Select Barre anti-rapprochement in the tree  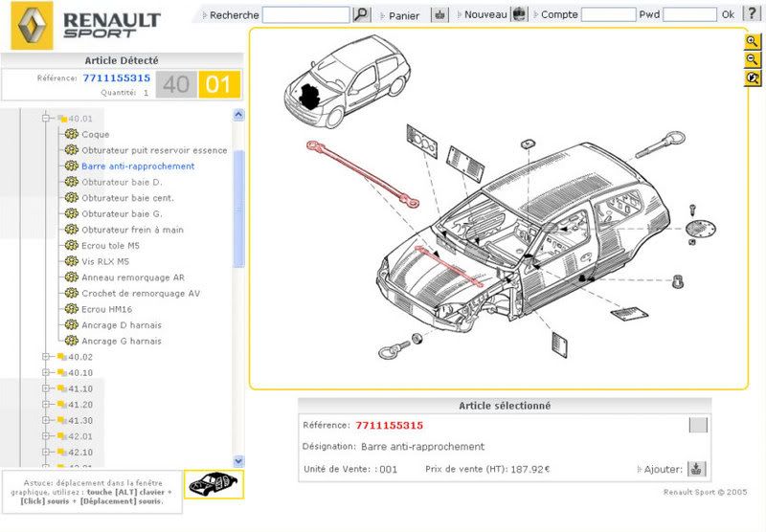point(138,166)
